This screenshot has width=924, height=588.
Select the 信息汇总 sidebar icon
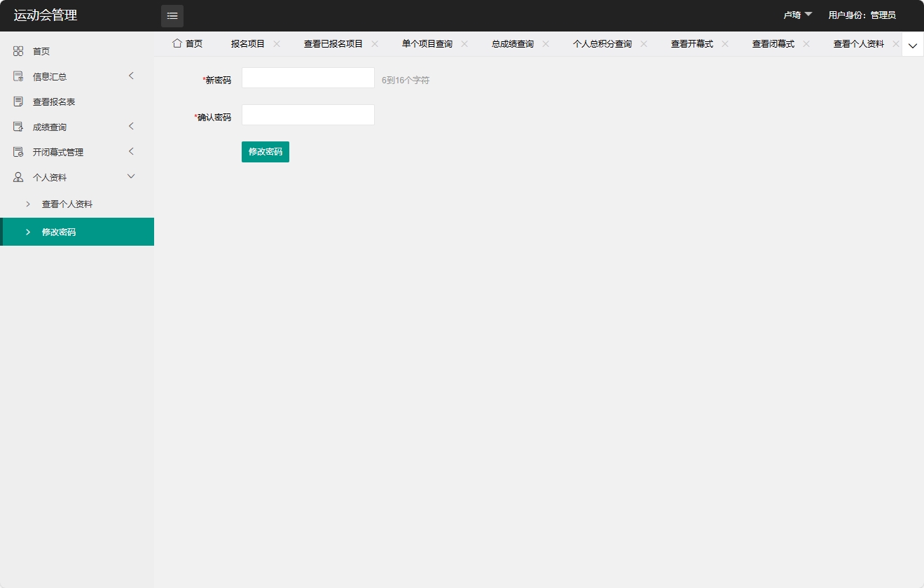pos(18,76)
